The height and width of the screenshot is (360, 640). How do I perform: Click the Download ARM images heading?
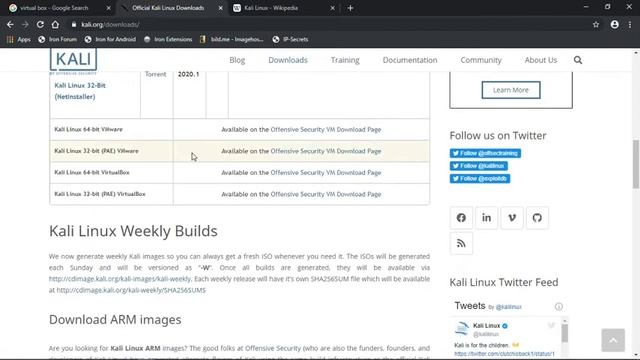115,320
